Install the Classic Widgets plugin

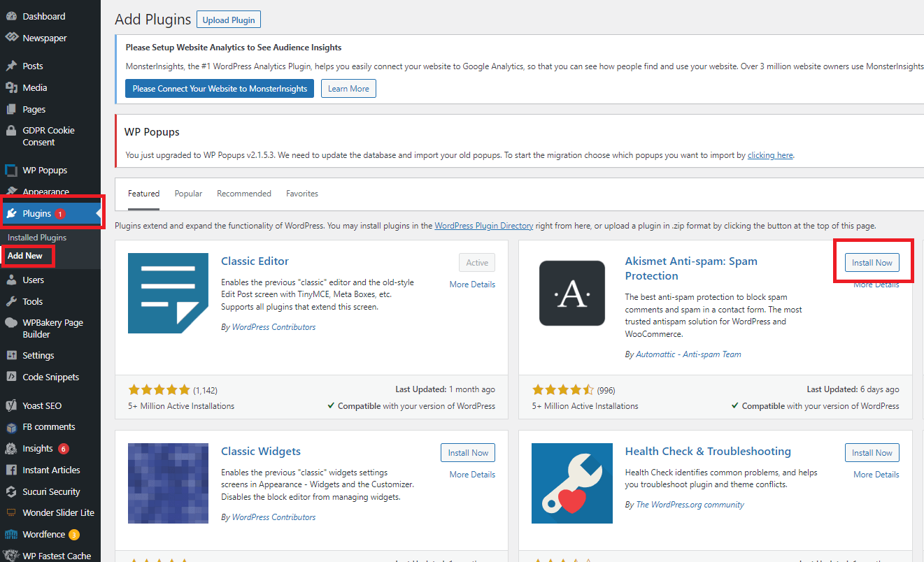[468, 453]
